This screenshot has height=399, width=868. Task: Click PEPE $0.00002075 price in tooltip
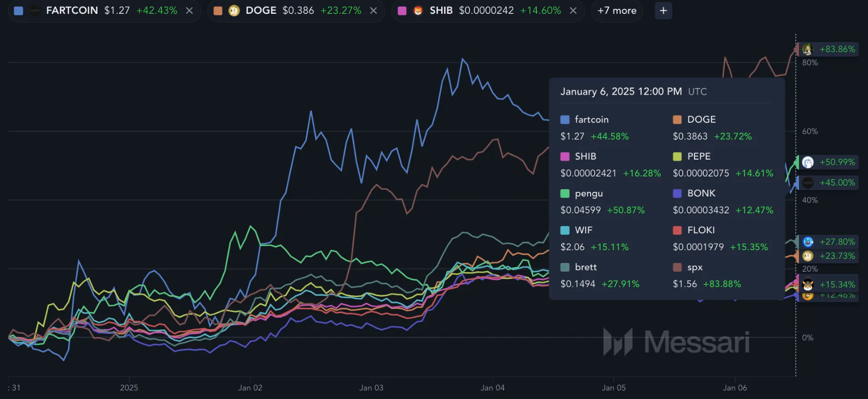[x=701, y=173]
